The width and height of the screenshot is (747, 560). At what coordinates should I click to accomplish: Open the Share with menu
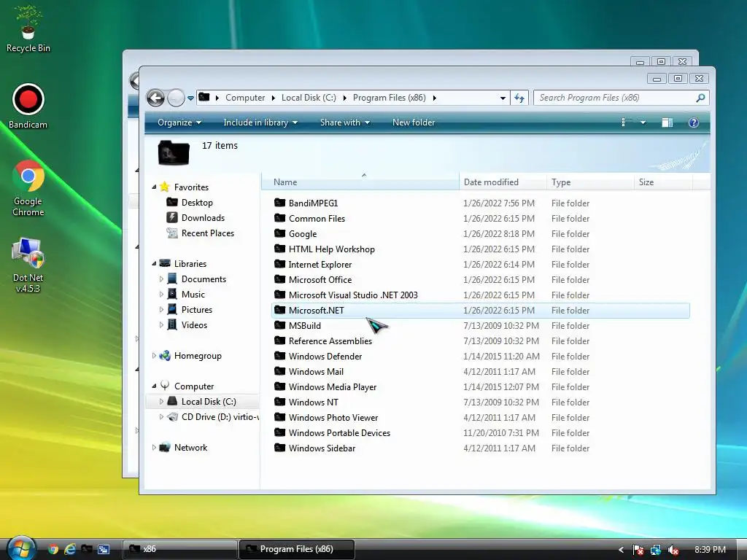pyautogui.click(x=345, y=122)
